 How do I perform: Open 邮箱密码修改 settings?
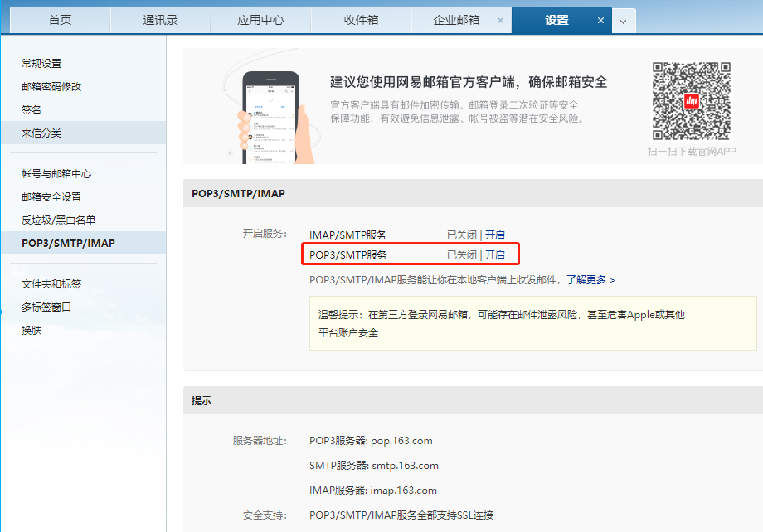pos(51,86)
